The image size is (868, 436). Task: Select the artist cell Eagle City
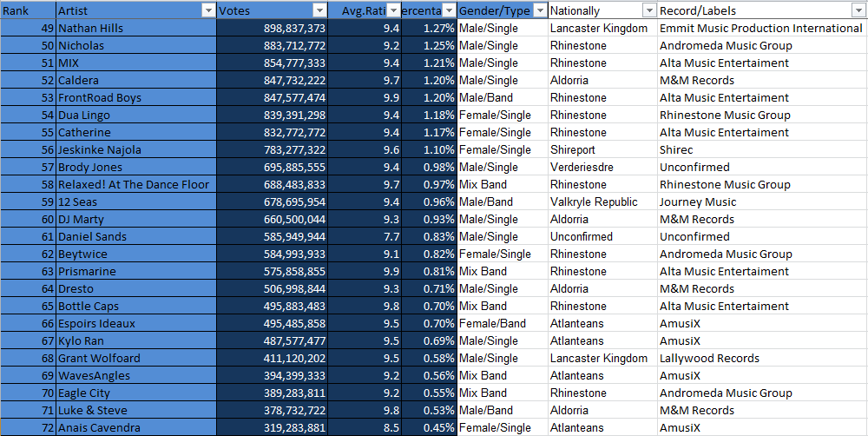coord(135,393)
